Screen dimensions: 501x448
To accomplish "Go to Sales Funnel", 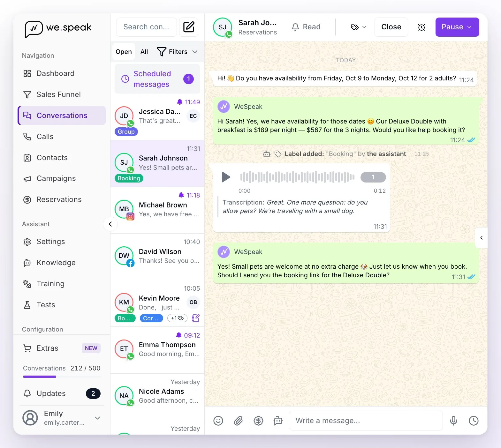I will point(62,94).
